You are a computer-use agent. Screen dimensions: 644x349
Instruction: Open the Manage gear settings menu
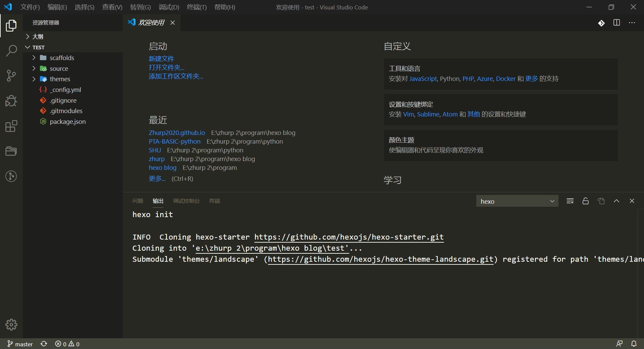pos(11,325)
